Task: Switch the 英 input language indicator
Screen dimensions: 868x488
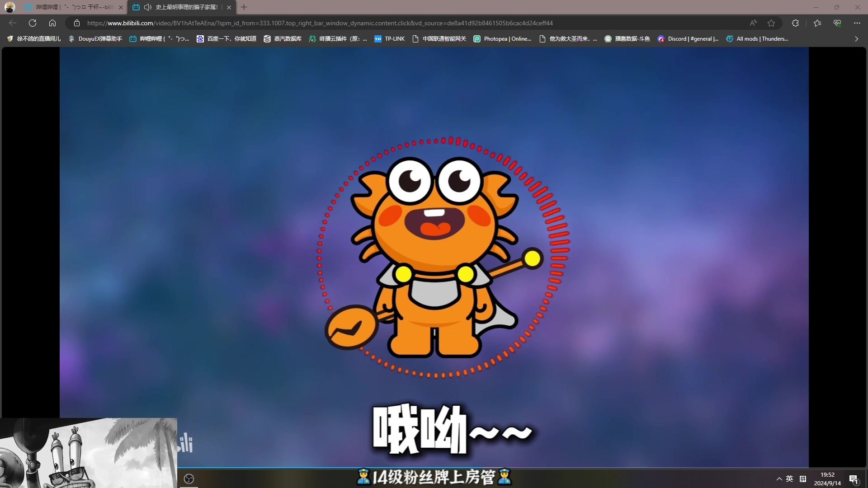Action: tap(789, 479)
